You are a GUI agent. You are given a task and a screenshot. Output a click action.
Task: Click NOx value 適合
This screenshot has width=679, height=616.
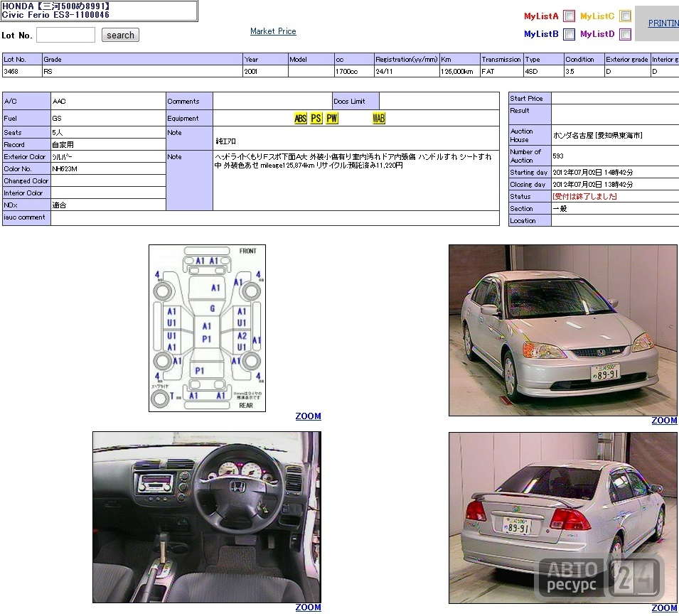(59, 205)
